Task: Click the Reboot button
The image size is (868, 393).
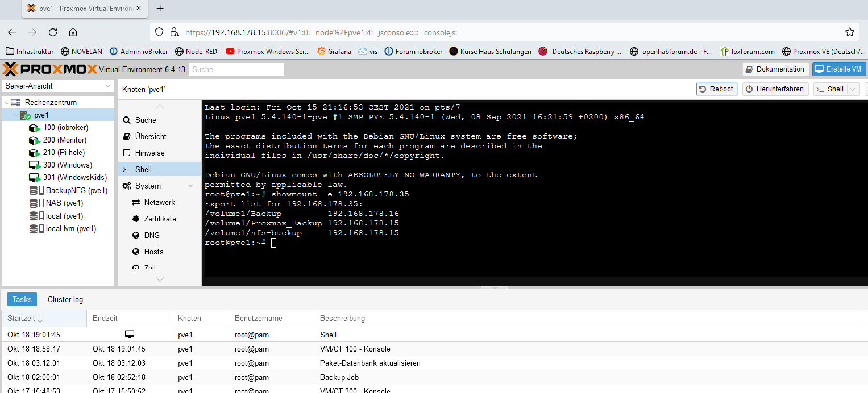Action: [717, 89]
